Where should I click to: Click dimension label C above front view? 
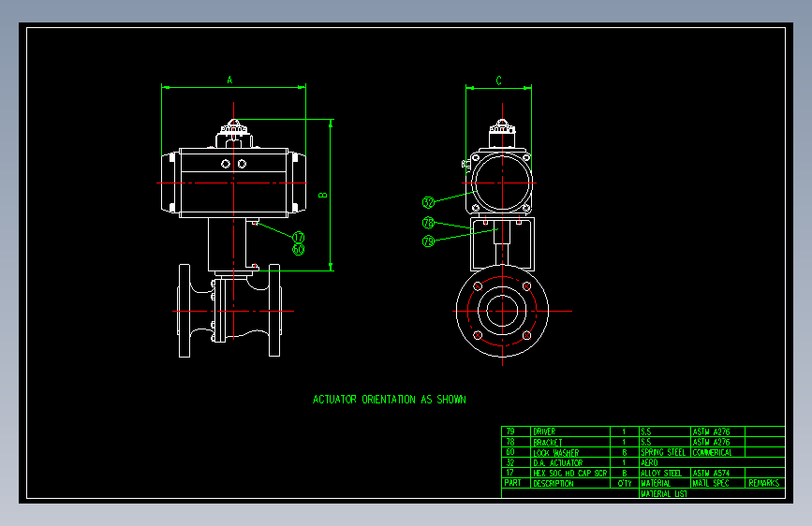(498, 80)
